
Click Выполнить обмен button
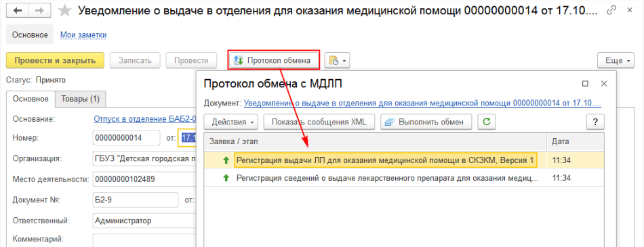point(426,122)
